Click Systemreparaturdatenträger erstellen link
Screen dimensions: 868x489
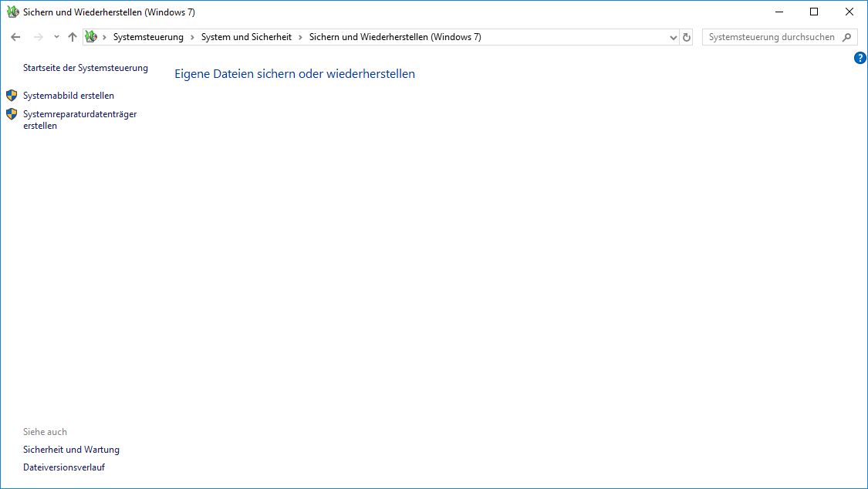[79, 120]
